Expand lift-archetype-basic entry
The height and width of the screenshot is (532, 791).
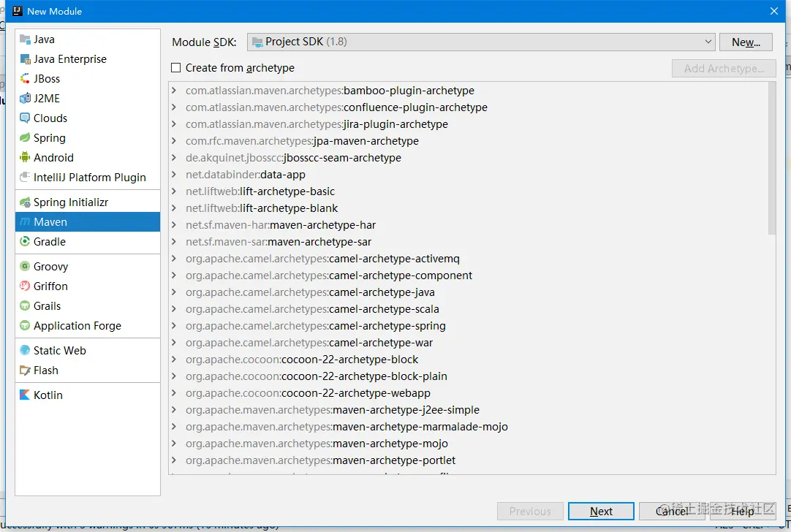click(x=174, y=191)
